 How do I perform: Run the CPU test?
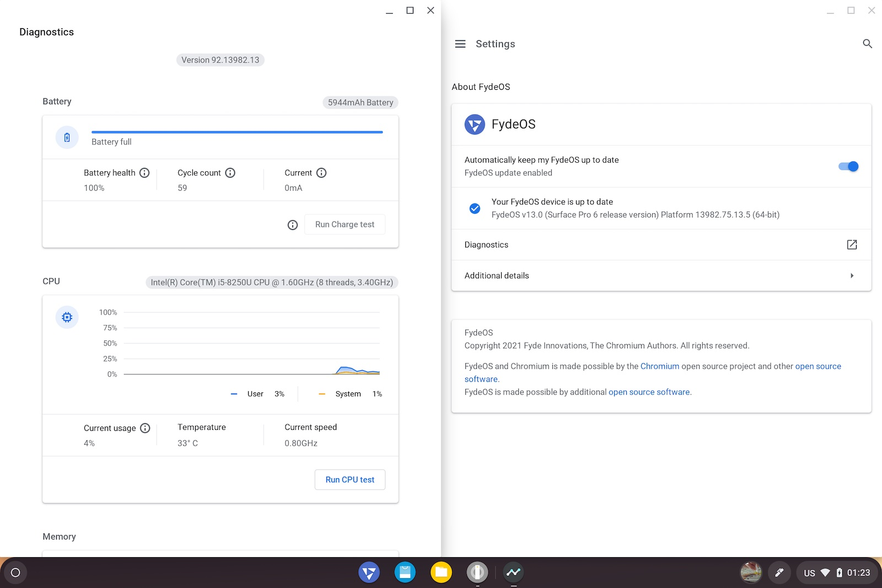coord(350,480)
